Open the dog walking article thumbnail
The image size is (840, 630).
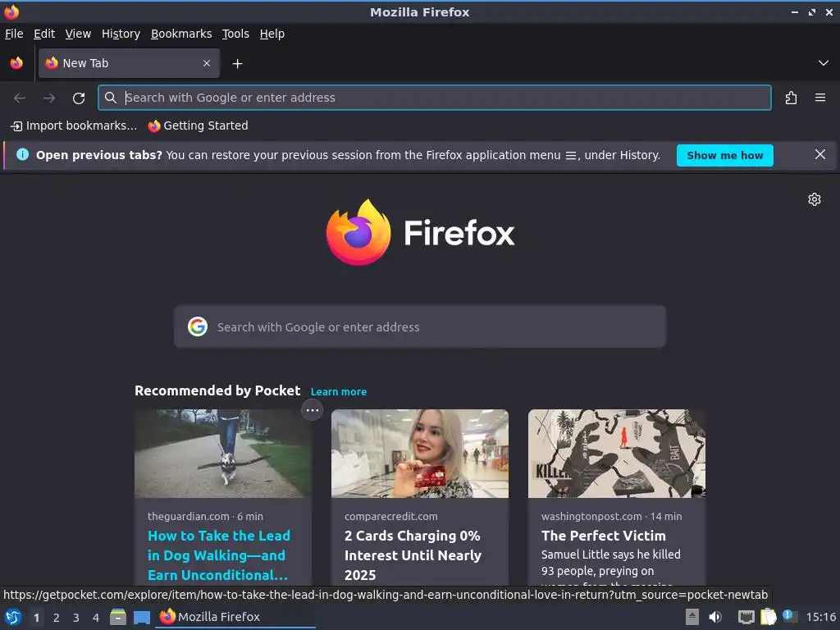point(223,454)
